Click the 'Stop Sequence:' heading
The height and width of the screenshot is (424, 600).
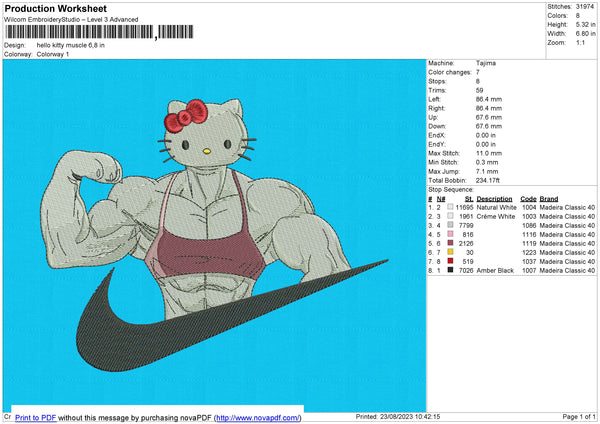[x=451, y=190]
